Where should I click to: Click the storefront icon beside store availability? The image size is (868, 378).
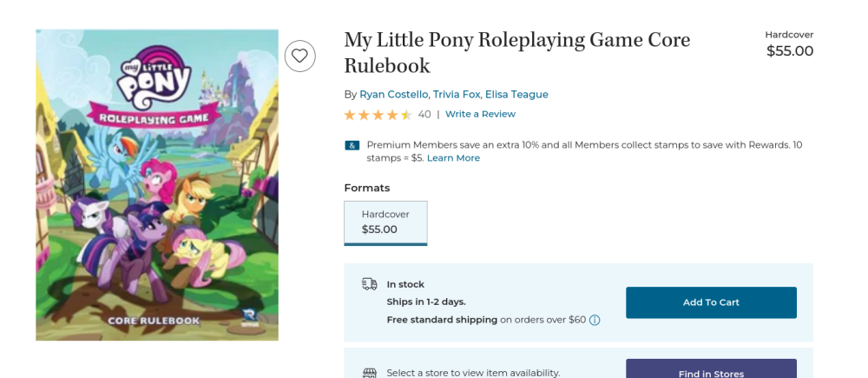point(369,373)
